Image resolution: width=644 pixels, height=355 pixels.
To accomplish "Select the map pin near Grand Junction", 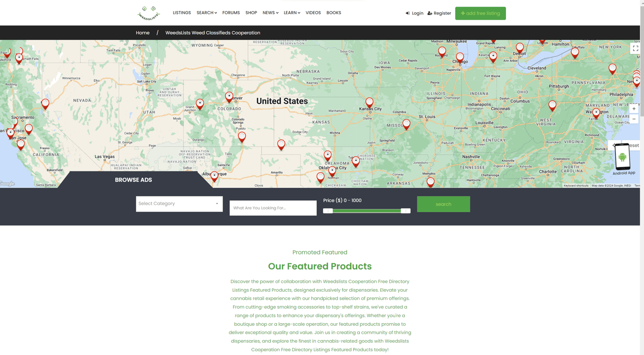I will [x=200, y=104].
